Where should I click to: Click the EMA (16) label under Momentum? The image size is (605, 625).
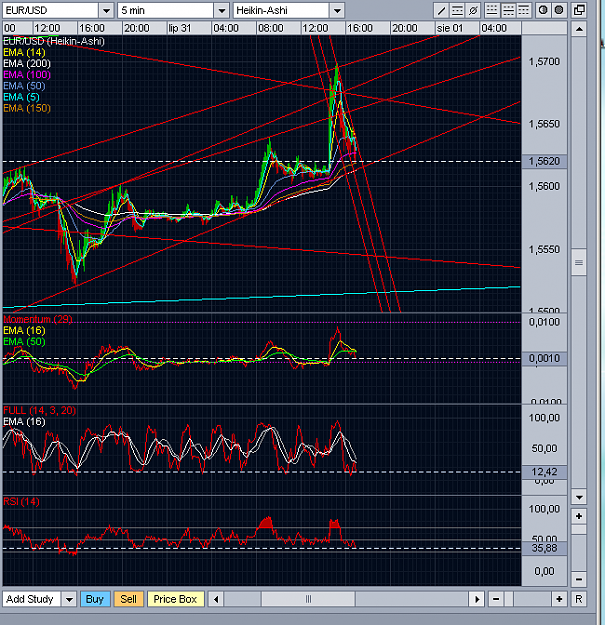point(24,330)
